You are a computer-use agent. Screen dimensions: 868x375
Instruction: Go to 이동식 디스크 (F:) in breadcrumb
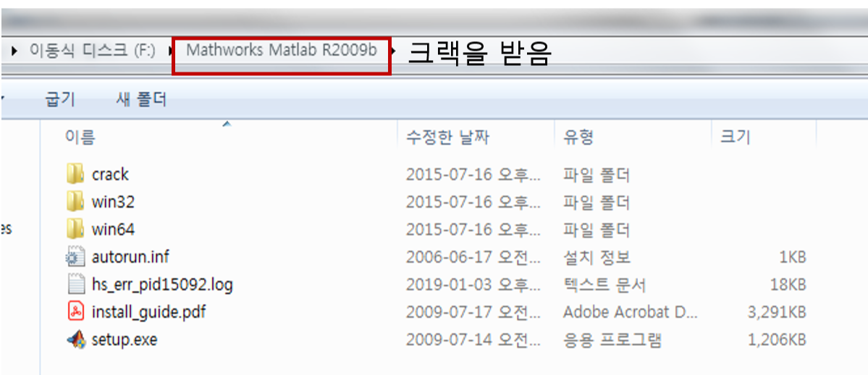coord(93,51)
